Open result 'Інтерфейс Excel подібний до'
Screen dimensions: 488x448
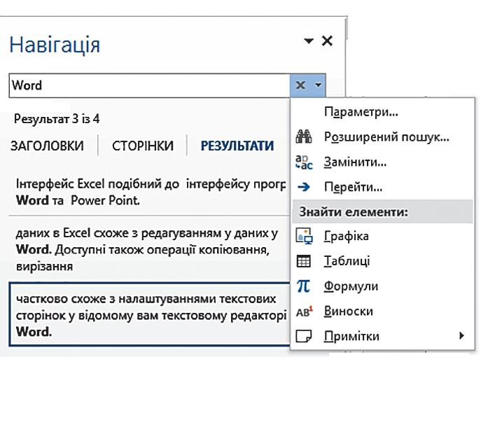149,192
